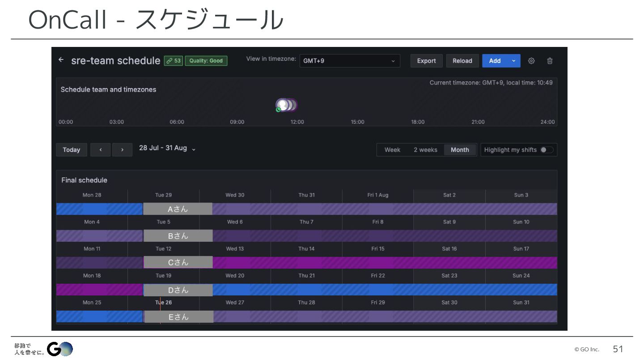644x362 pixels.
Task: Select the Bさん shift block
Action: [178, 236]
